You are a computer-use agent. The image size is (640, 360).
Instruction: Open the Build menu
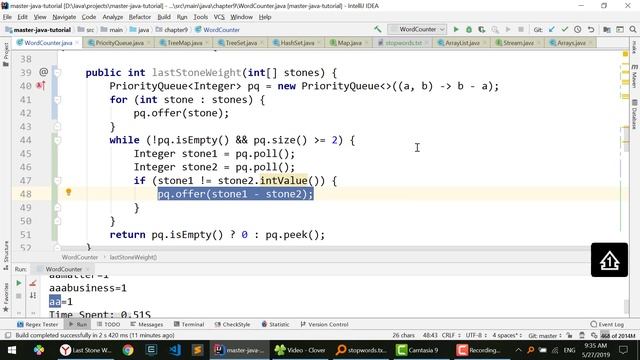coord(164,17)
